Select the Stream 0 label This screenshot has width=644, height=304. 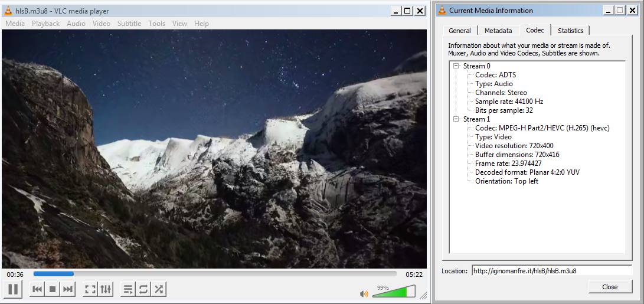476,66
